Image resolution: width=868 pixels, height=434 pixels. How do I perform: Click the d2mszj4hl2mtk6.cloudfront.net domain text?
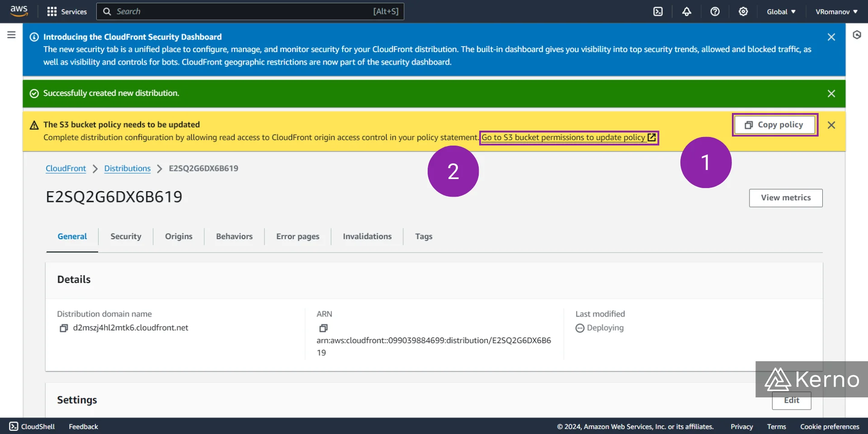pyautogui.click(x=131, y=328)
